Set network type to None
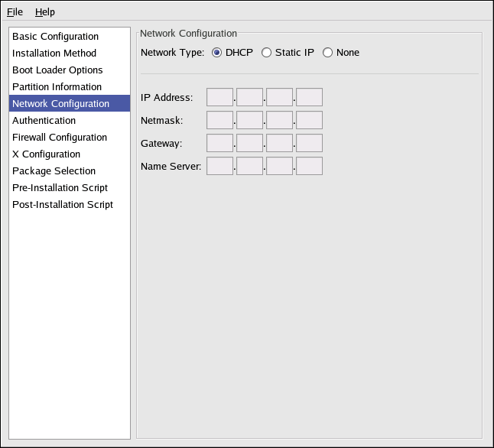 [328, 53]
